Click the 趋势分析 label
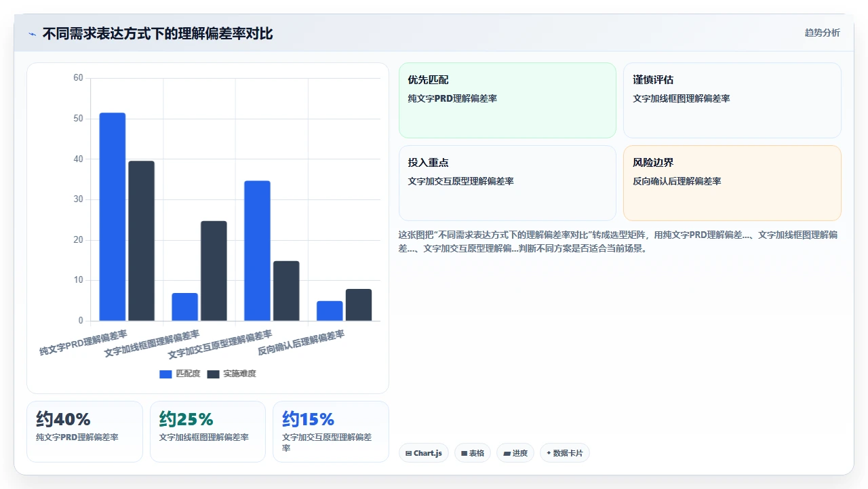The height and width of the screenshot is (489, 868). click(822, 33)
